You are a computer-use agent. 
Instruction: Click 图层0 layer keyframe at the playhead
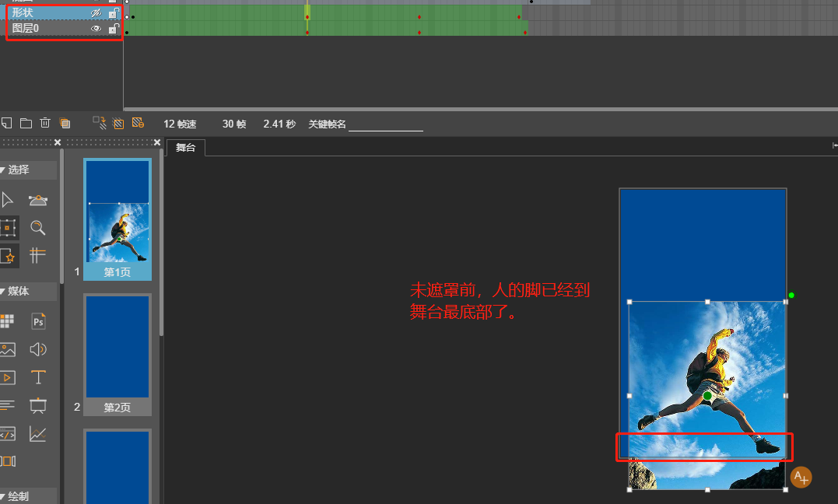[307, 33]
